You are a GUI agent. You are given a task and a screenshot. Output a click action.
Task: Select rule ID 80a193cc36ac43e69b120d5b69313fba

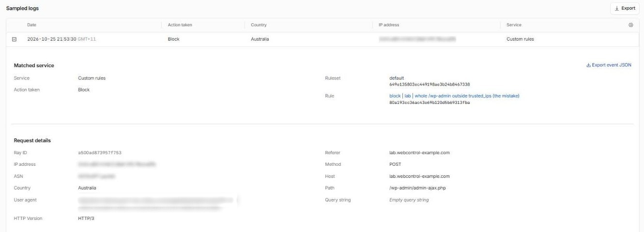point(429,102)
